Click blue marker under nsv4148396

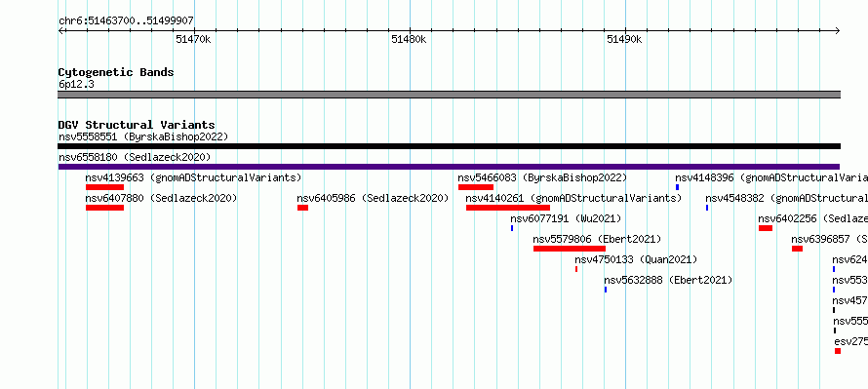677,187
